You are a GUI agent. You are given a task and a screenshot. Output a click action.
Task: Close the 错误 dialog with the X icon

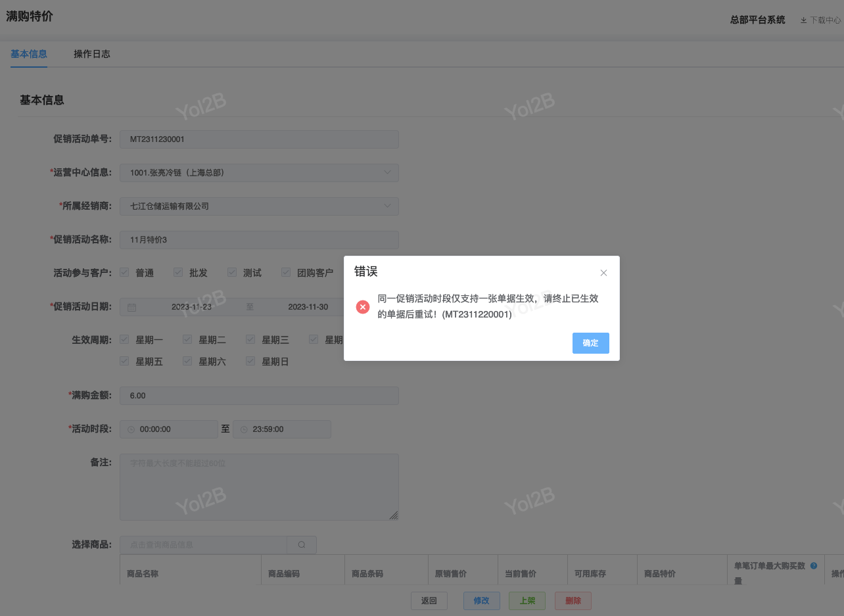tap(603, 273)
